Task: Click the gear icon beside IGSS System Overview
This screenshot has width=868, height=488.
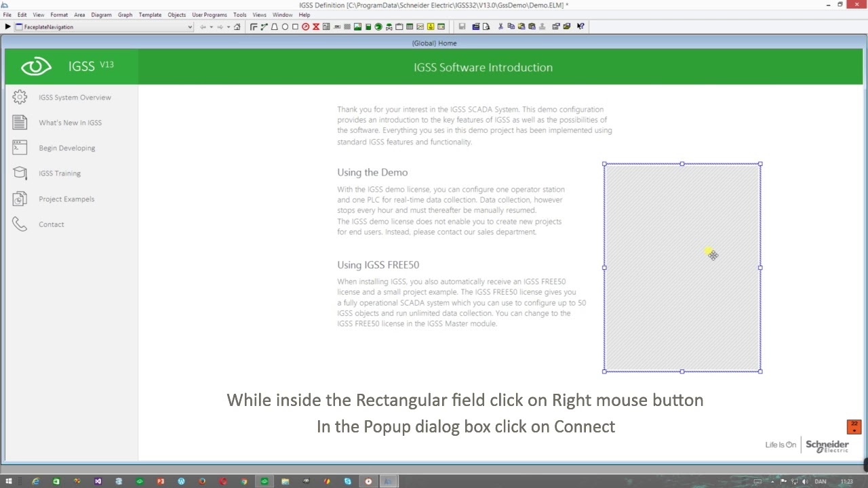Action: [20, 97]
